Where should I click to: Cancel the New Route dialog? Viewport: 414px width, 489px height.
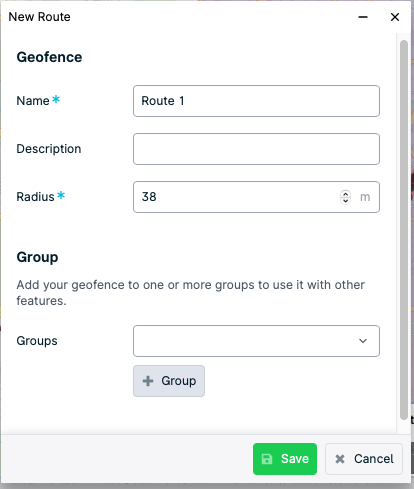[364, 459]
